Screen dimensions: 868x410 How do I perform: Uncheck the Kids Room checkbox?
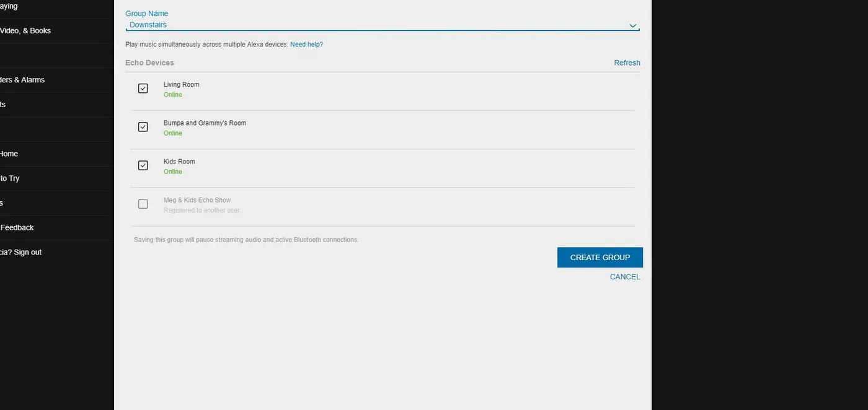coord(143,165)
